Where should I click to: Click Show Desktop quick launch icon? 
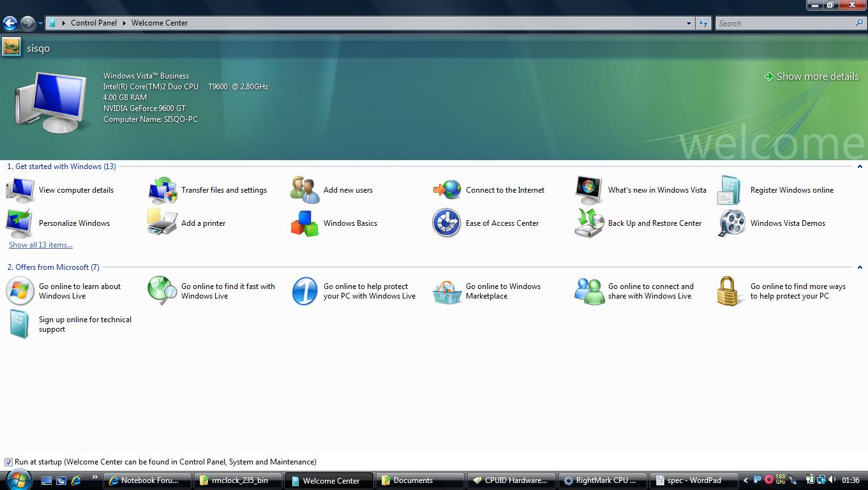point(47,480)
